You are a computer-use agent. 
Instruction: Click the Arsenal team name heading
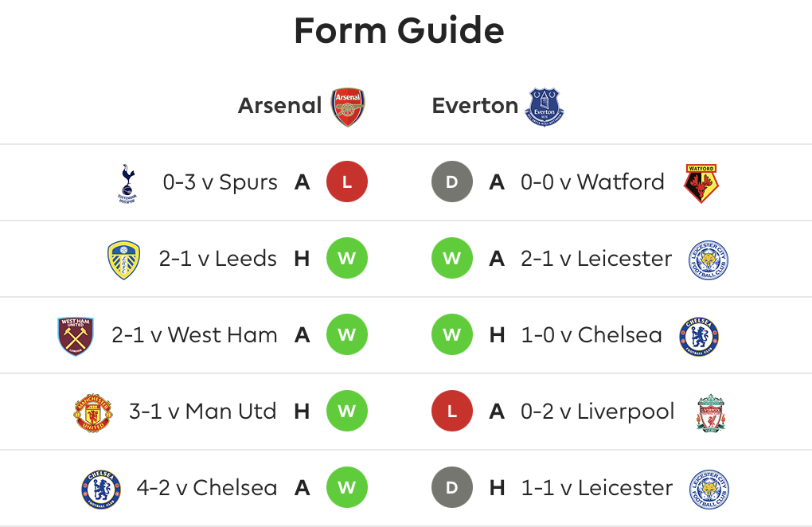tap(279, 106)
